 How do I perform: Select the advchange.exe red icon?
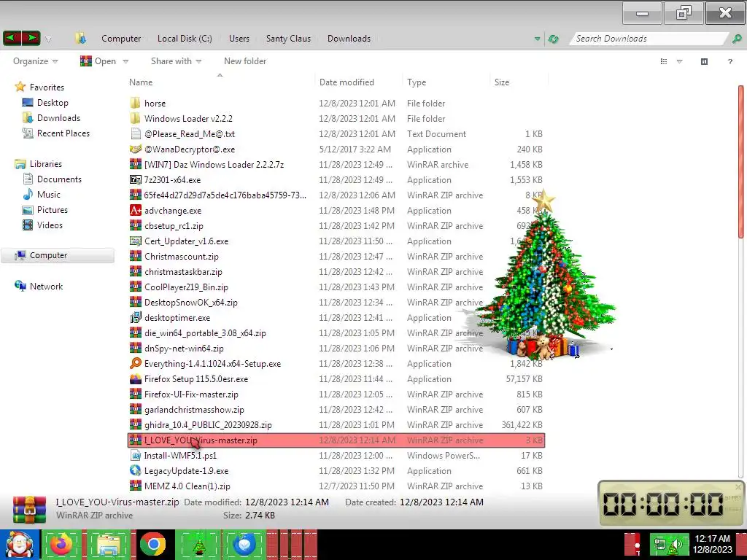tap(135, 210)
